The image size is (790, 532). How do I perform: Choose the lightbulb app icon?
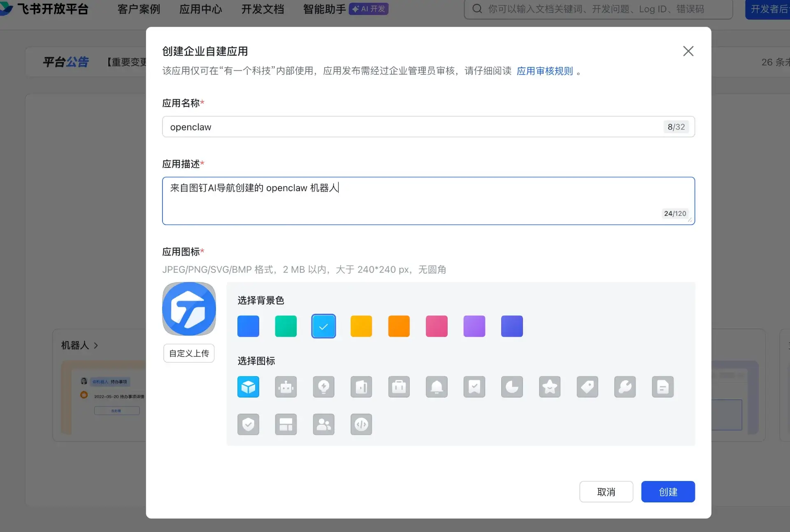[323, 387]
